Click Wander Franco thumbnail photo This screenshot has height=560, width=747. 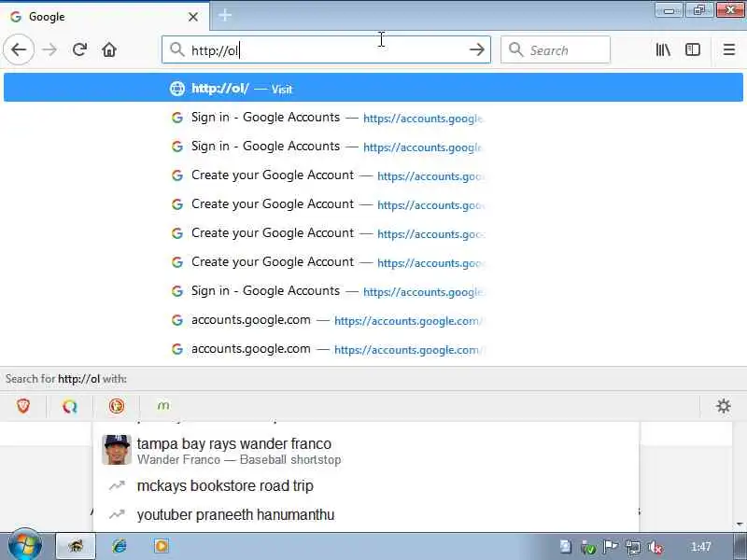pyautogui.click(x=116, y=450)
